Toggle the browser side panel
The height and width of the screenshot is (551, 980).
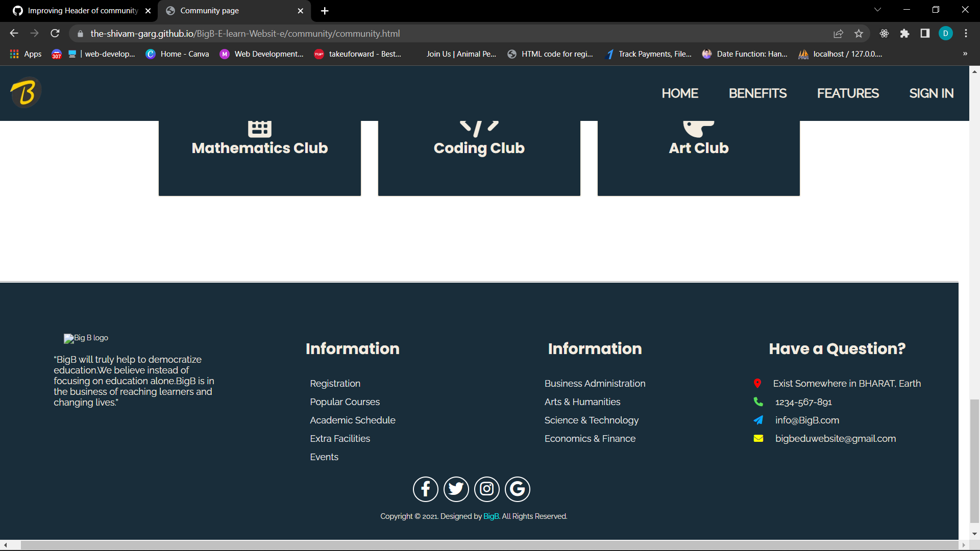925,34
